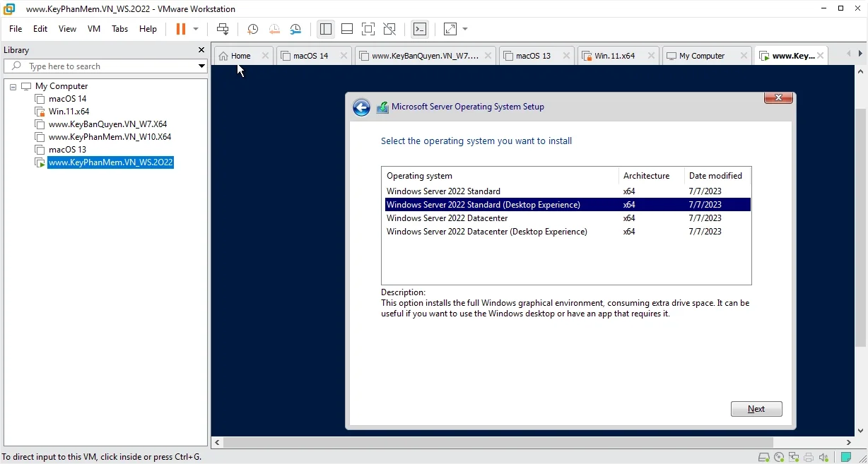Take a snapshot of this virtual machine
The image size is (868, 464).
coord(252,29)
